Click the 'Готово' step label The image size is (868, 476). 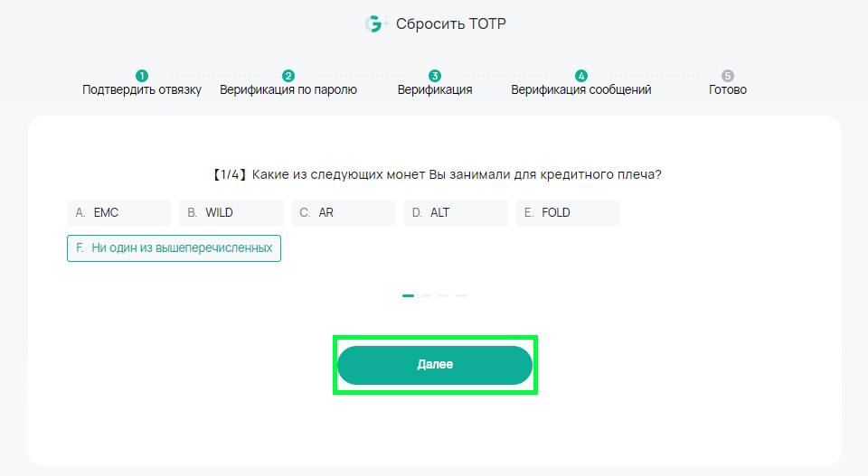coord(727,89)
